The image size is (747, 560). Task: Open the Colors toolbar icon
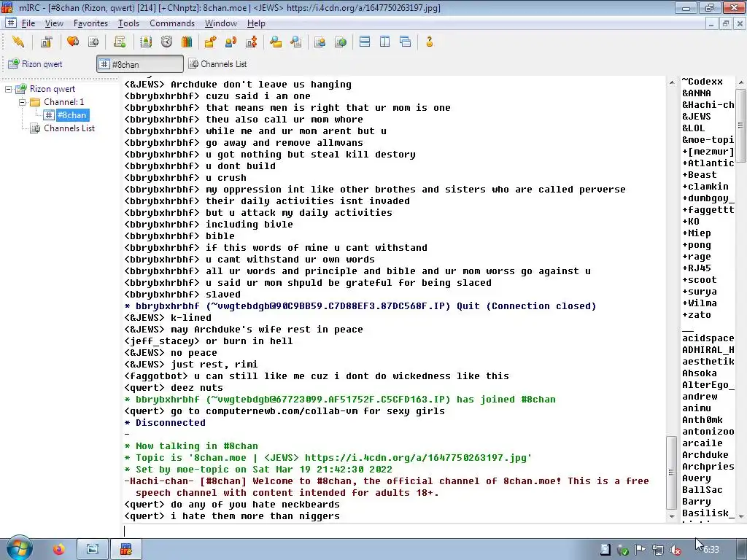[187, 42]
